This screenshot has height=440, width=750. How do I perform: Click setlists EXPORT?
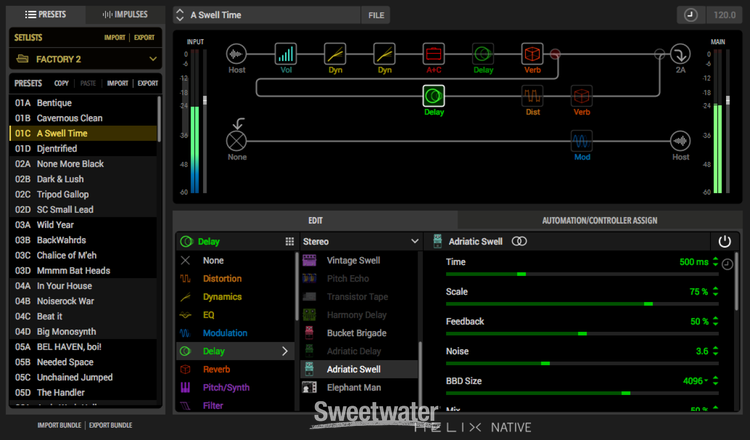pos(144,37)
